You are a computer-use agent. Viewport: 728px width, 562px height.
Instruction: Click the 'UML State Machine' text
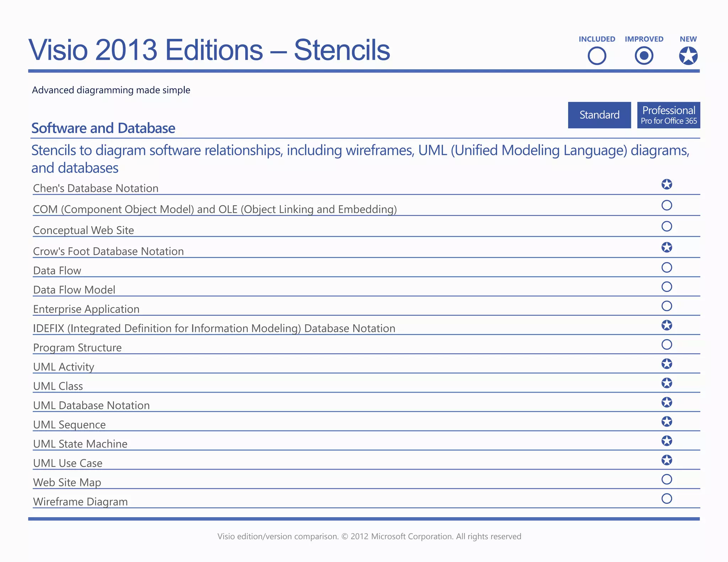pyautogui.click(x=80, y=444)
